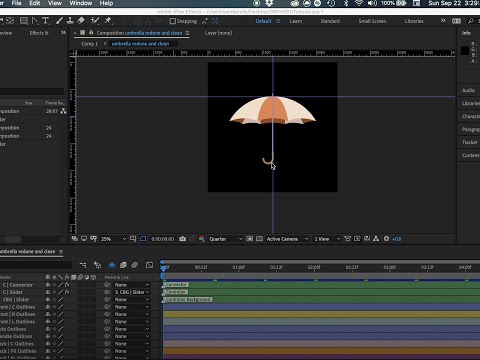
Task: Click the snapshot camera icon
Action: coord(183,239)
